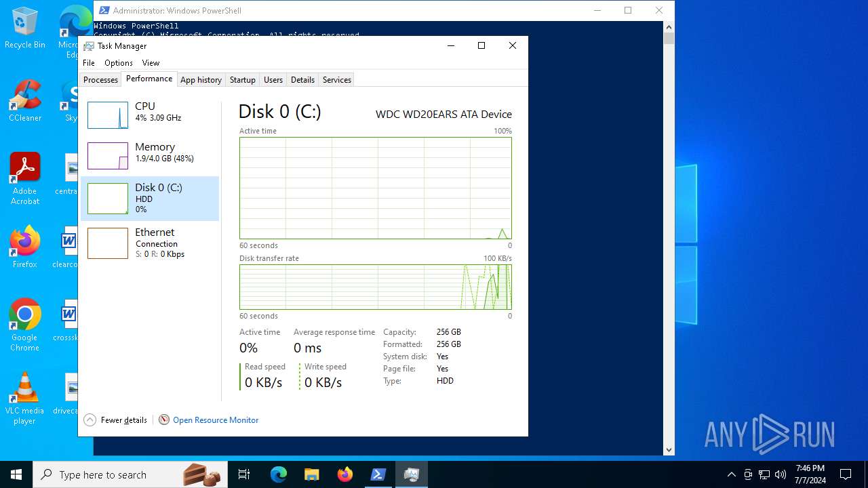Click the Capacity 256 GB value
The width and height of the screenshot is (868, 488).
[449, 332]
